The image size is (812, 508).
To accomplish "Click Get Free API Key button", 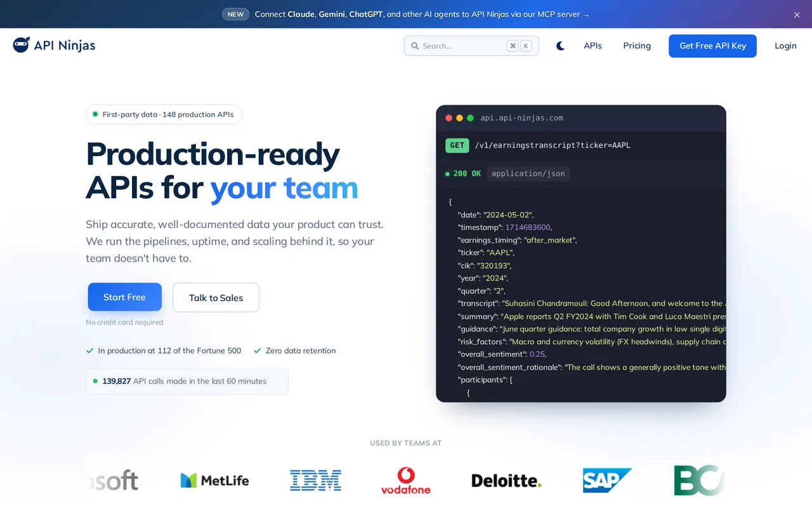I will [712, 46].
